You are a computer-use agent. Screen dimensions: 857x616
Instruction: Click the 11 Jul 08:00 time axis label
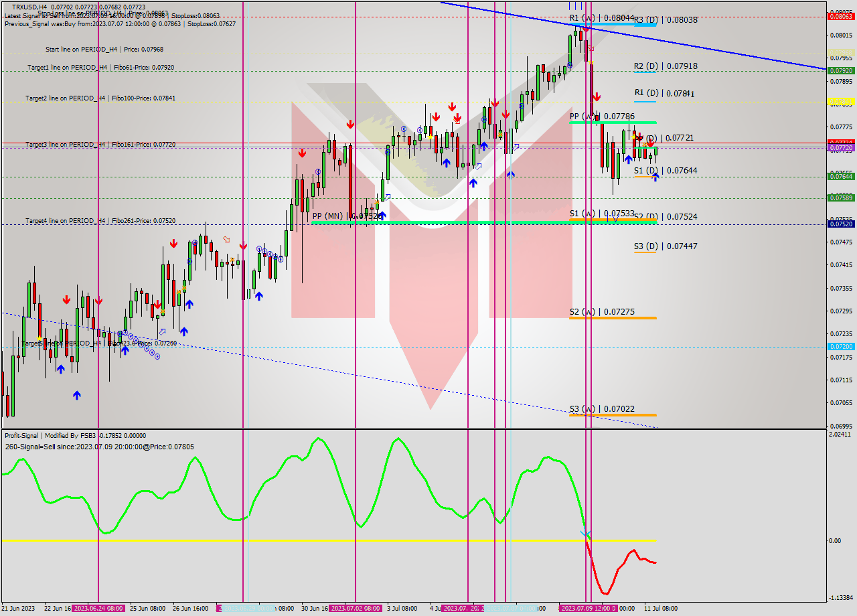661,609
